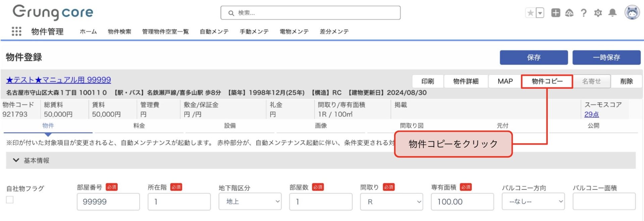The image size is (644, 221).
Task: Click the 部屋番号 input field
Action: tap(108, 202)
